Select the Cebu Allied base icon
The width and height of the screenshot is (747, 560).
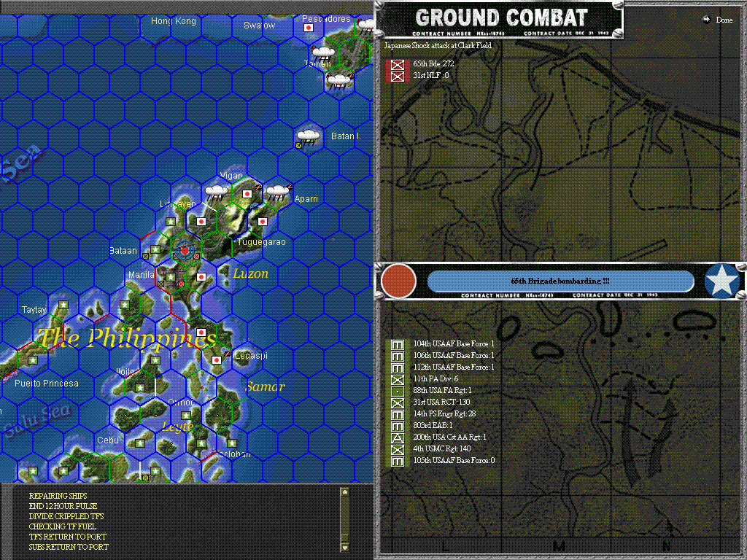click(139, 443)
